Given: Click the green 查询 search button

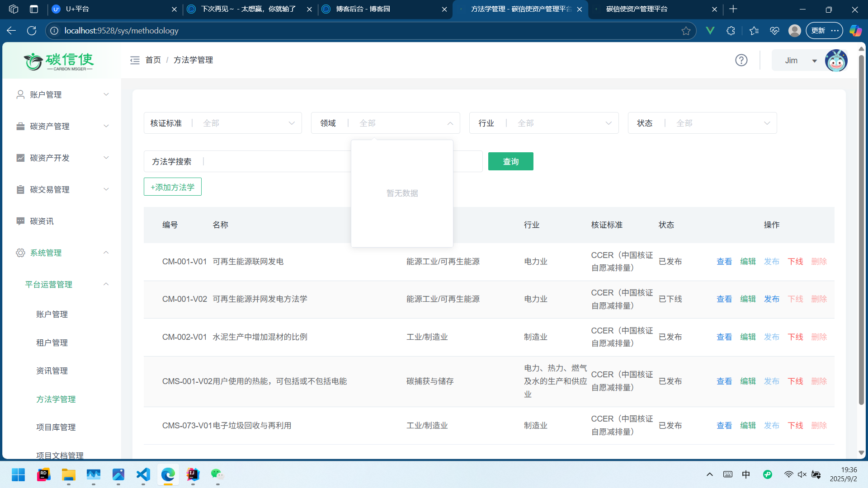Looking at the screenshot, I should point(510,161).
